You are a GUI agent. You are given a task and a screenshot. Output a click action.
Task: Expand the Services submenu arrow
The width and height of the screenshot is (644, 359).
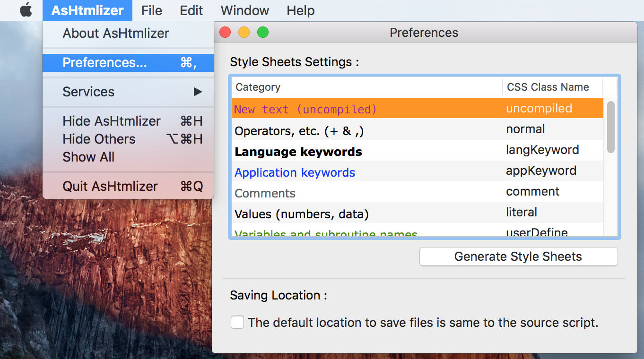(x=198, y=92)
